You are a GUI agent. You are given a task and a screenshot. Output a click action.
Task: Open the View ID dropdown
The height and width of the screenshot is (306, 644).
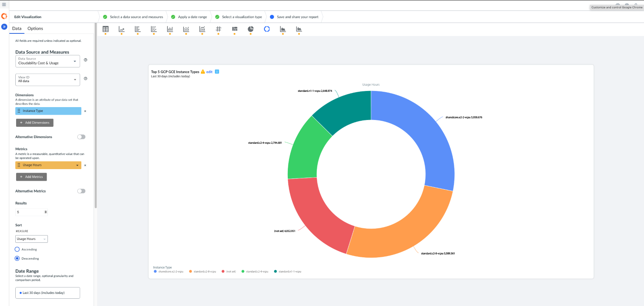pyautogui.click(x=47, y=80)
